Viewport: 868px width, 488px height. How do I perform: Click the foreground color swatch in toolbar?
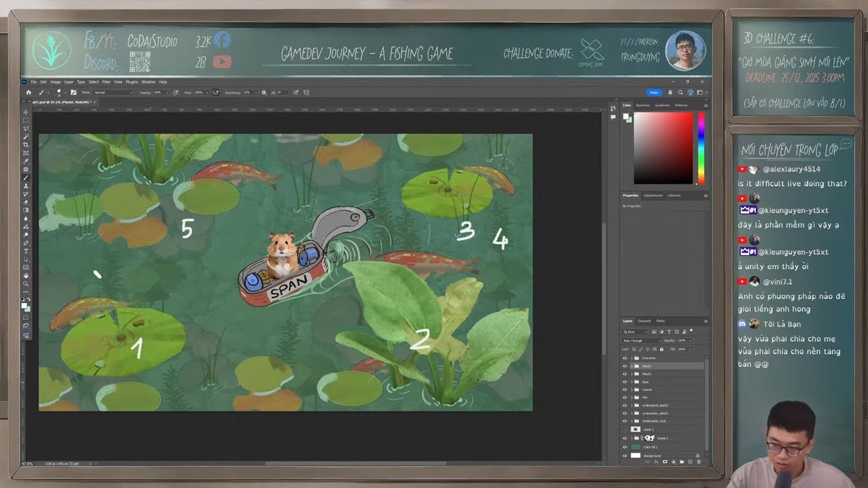(x=24, y=306)
